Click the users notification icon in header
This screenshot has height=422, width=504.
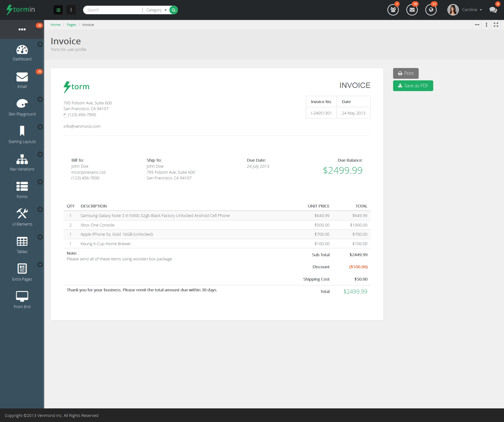pyautogui.click(x=393, y=10)
